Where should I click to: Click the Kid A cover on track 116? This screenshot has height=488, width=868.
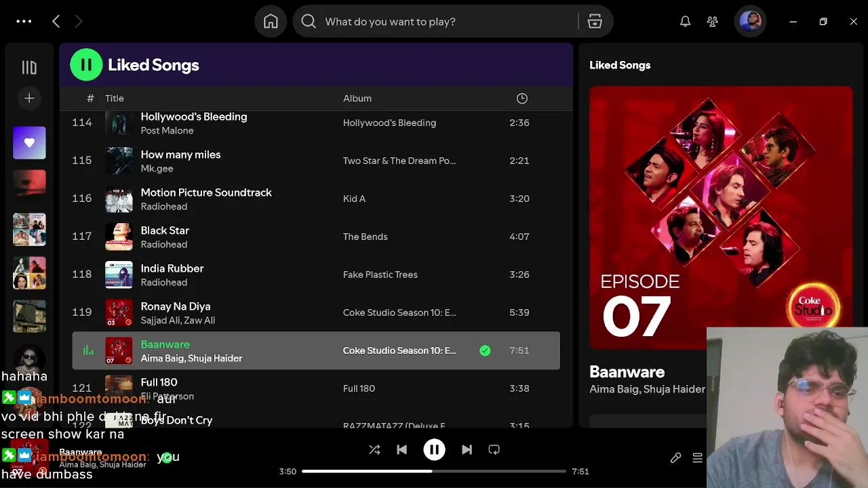click(x=119, y=199)
